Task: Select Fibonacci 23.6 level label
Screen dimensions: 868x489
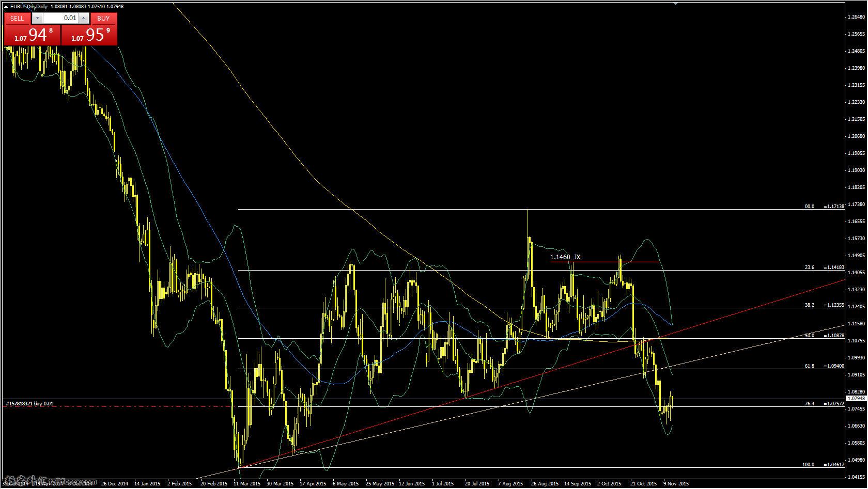Action: (810, 267)
